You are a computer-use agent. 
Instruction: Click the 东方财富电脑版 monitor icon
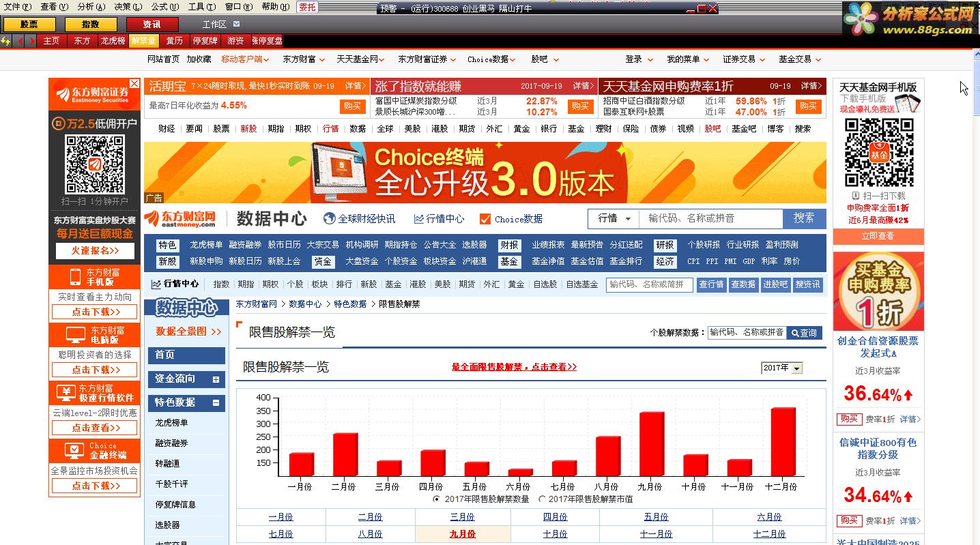[x=75, y=335]
